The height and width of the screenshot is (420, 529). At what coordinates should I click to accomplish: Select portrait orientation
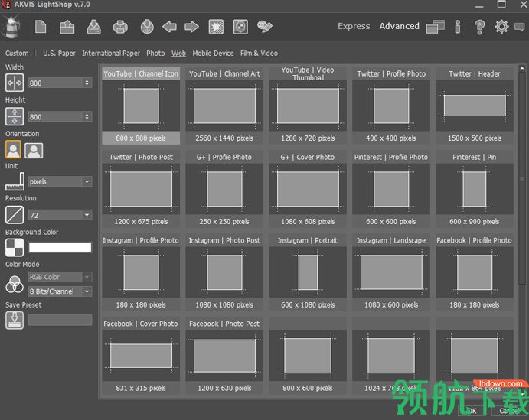[13, 150]
